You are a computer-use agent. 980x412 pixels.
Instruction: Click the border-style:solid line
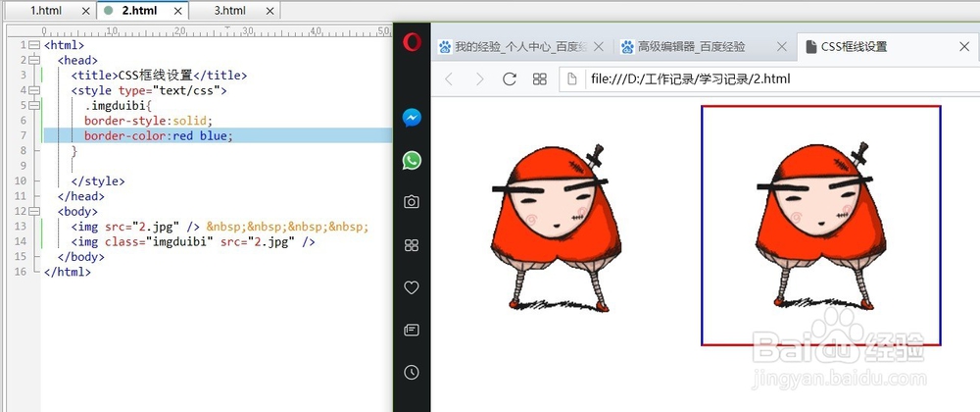click(149, 120)
